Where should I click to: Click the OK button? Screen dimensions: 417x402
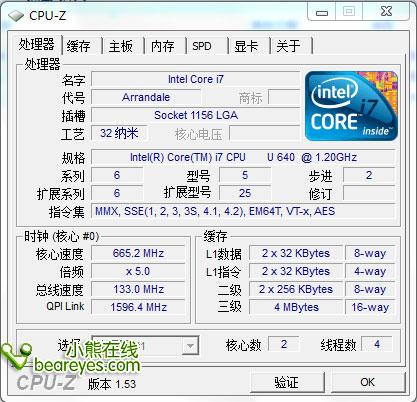tap(368, 382)
